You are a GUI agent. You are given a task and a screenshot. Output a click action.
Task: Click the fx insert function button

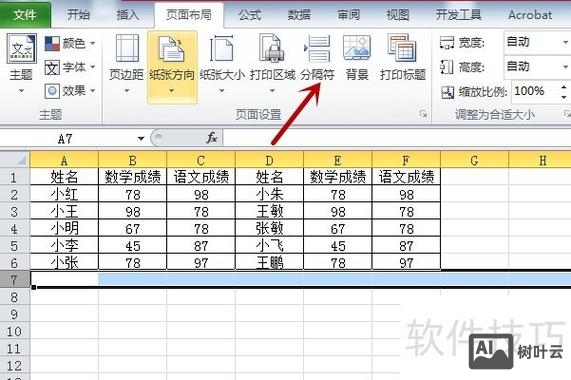pos(212,138)
